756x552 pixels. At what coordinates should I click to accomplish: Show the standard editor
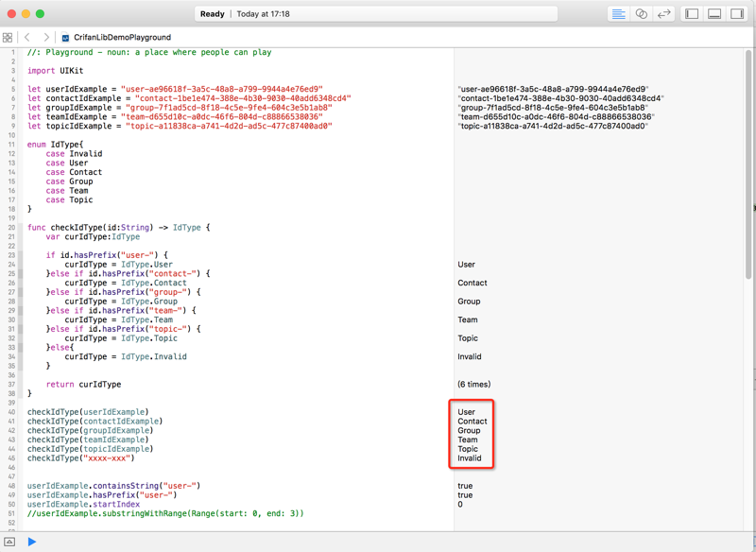click(x=618, y=14)
